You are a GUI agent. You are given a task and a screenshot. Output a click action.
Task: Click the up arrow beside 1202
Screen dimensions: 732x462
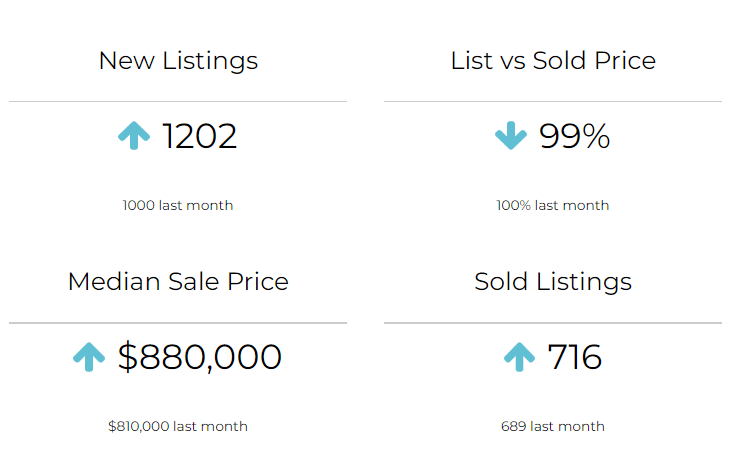134,135
